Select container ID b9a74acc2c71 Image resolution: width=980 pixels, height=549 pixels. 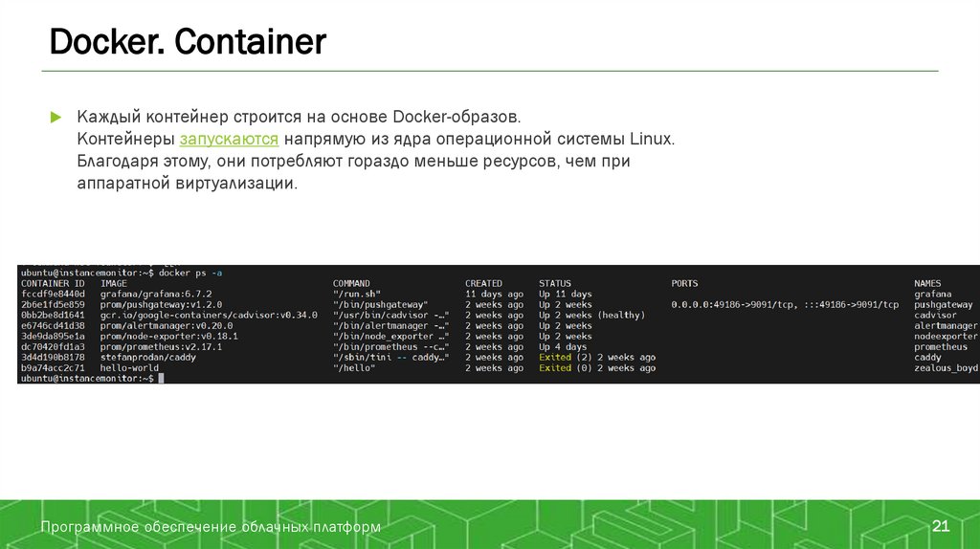(x=53, y=368)
